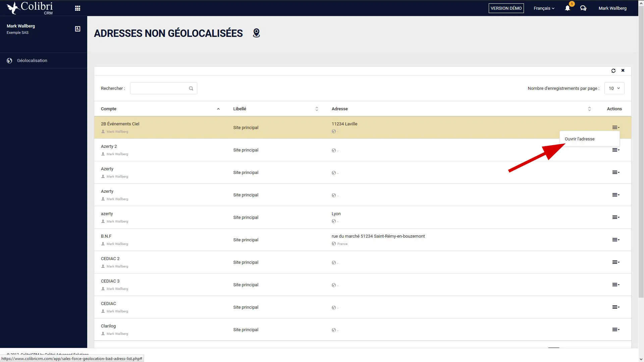Image resolution: width=644 pixels, height=362 pixels.
Task: Open the apps grid menu icon
Action: click(x=77, y=8)
